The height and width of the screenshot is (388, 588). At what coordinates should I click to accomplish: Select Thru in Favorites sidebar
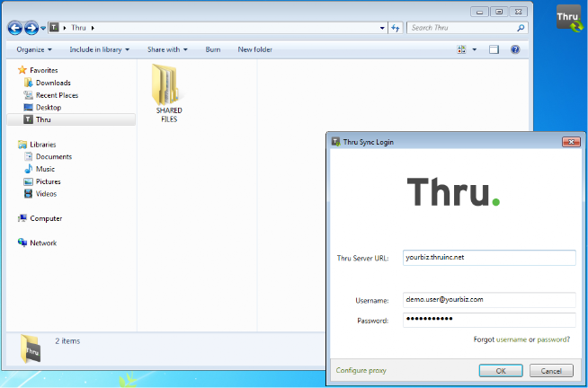[x=43, y=119]
